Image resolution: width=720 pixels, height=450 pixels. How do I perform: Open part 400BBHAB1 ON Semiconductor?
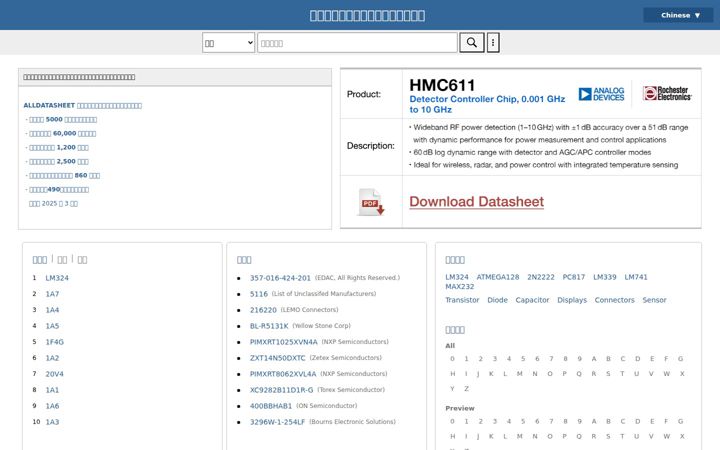point(271,406)
